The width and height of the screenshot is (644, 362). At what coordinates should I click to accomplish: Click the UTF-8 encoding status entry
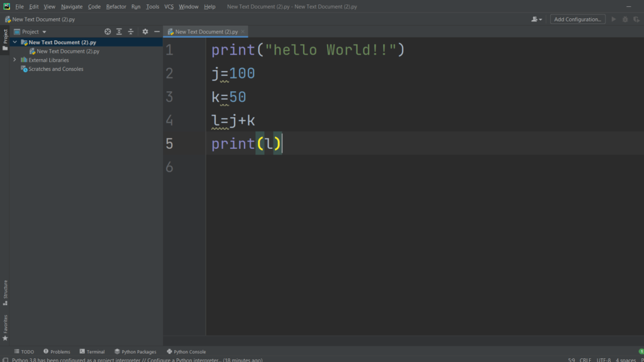tap(603, 360)
